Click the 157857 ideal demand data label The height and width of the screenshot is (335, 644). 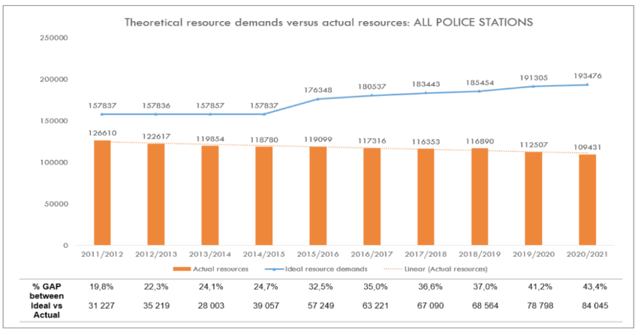(210, 106)
